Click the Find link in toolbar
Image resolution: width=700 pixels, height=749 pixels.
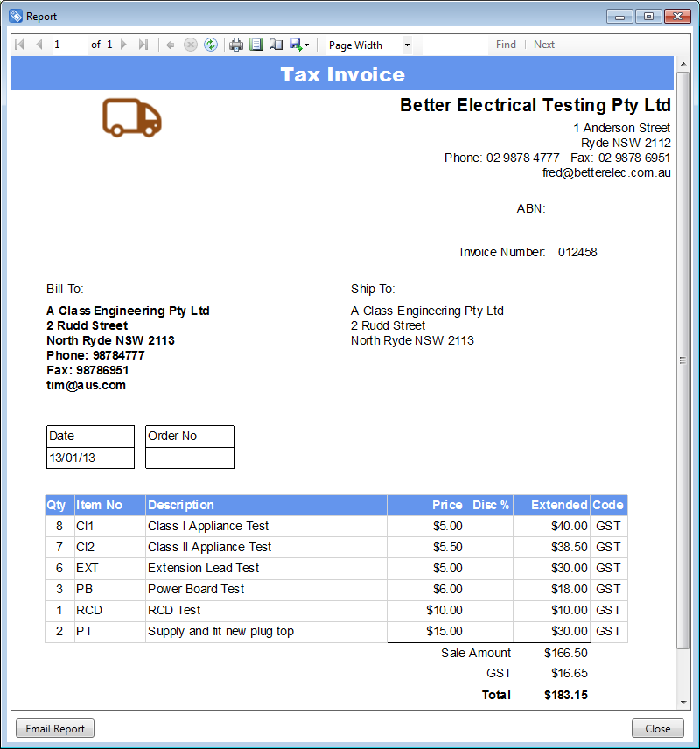coord(506,45)
